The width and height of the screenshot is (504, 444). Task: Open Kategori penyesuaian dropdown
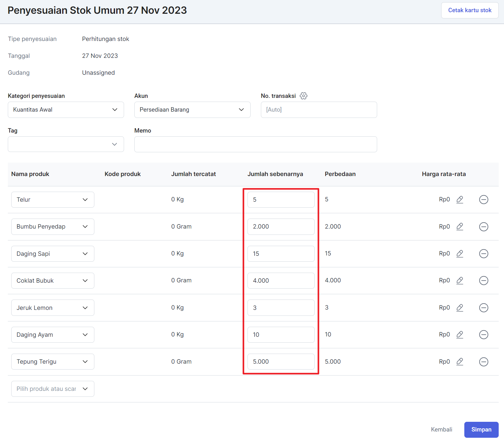pos(66,110)
